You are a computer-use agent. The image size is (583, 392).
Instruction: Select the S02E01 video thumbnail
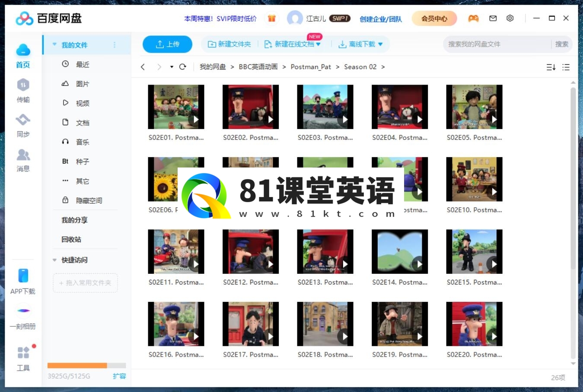click(176, 107)
